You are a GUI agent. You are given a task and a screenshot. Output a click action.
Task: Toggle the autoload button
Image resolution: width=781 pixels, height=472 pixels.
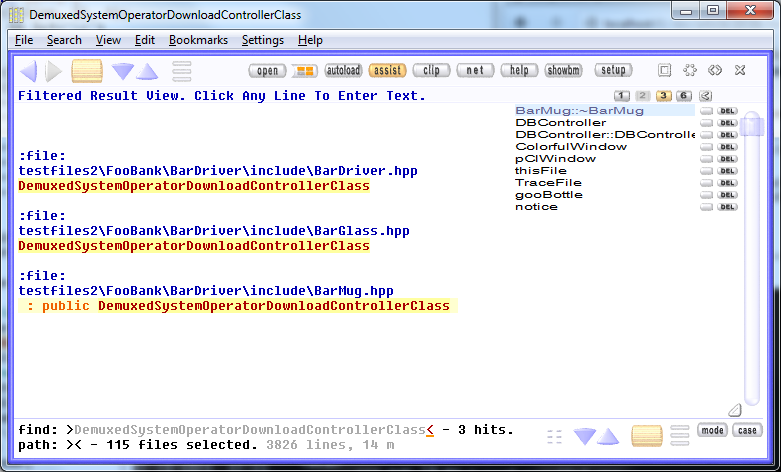click(343, 71)
